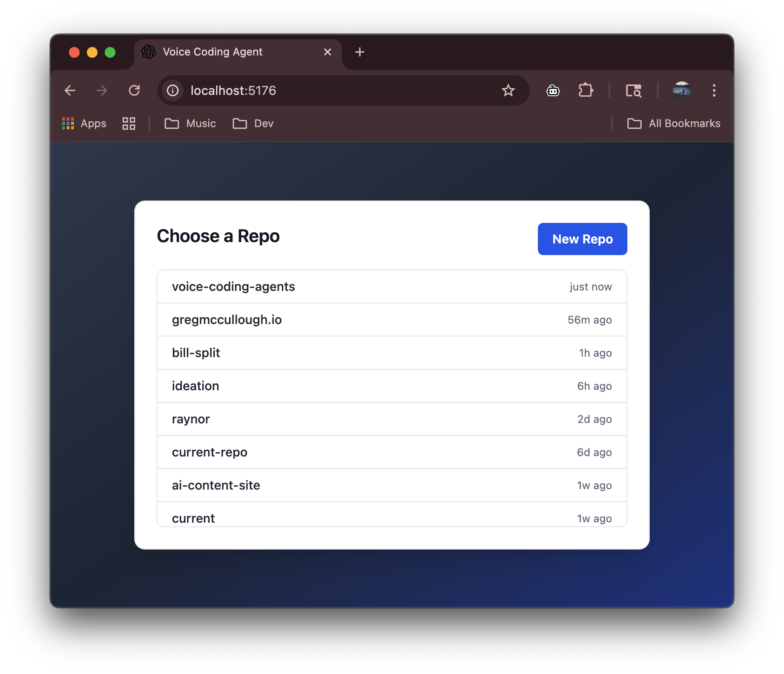The image size is (784, 674).
Task: Bookmark this page with the star icon
Action: (508, 91)
